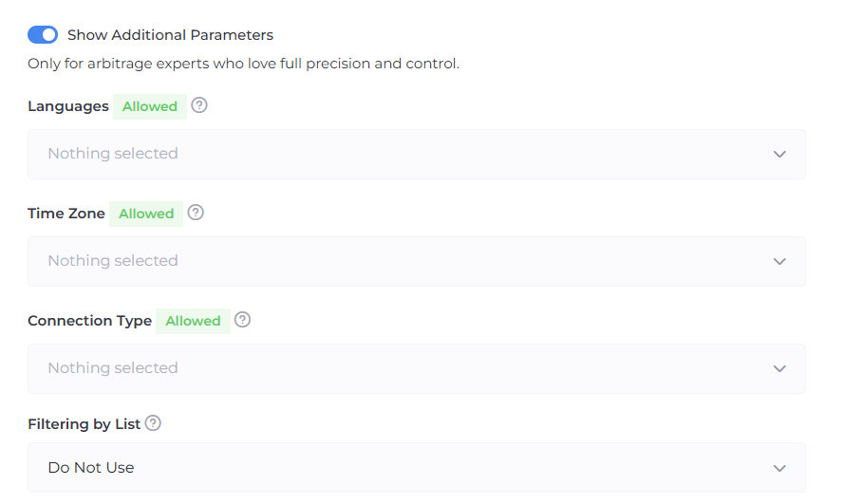Switch the Languages Allowed badge
The image size is (844, 504).
pos(150,106)
